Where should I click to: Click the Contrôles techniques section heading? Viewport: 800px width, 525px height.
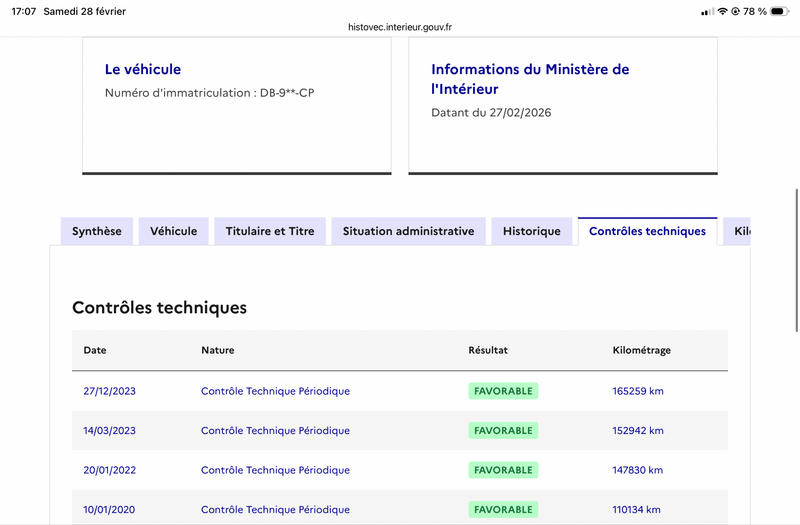[159, 308]
